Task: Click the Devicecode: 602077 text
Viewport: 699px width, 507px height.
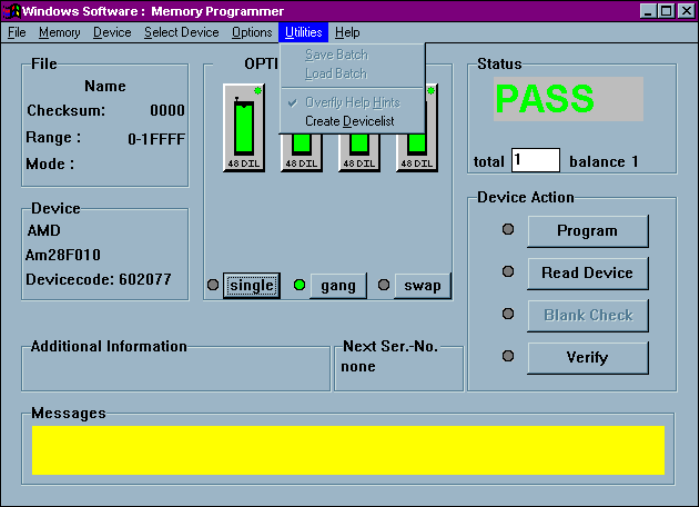Action: [99, 280]
